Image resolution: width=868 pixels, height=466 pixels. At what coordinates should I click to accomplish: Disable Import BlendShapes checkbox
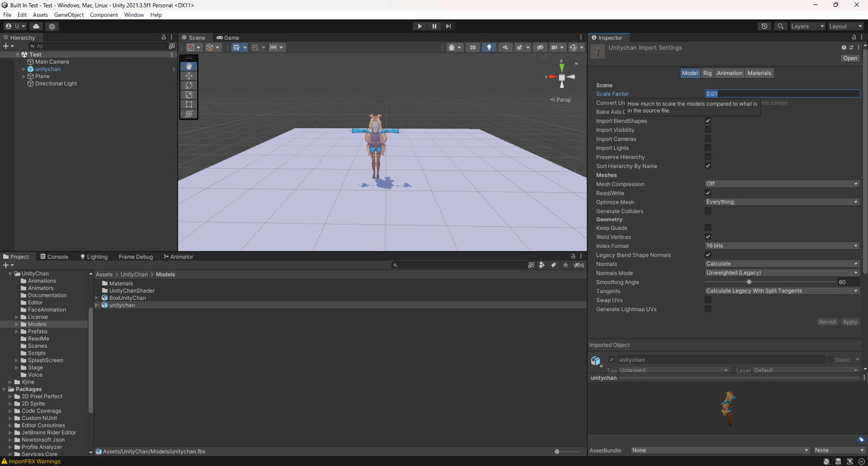coord(708,121)
